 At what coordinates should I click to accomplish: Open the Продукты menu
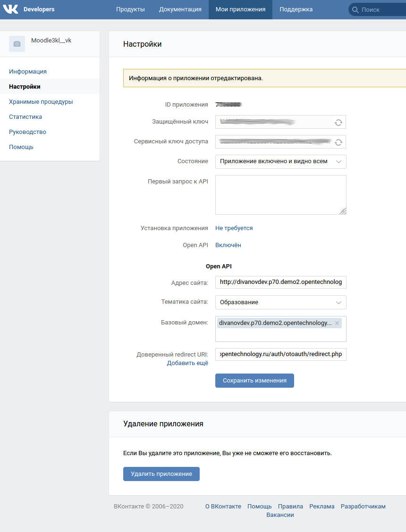[130, 9]
